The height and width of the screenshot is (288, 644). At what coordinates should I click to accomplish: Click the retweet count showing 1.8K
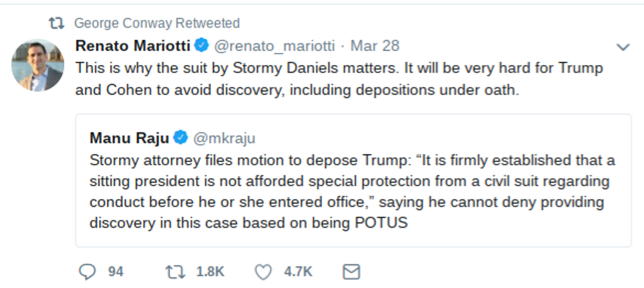tap(210, 272)
